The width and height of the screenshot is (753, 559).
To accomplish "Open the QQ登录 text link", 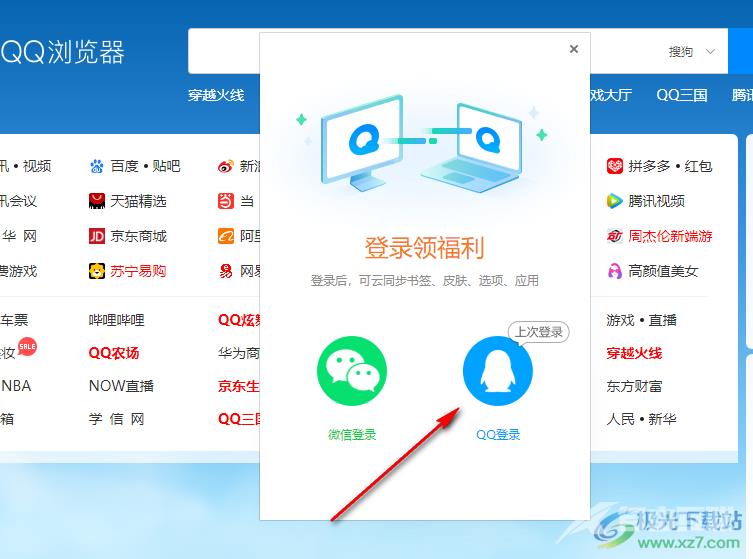I will tap(498, 435).
